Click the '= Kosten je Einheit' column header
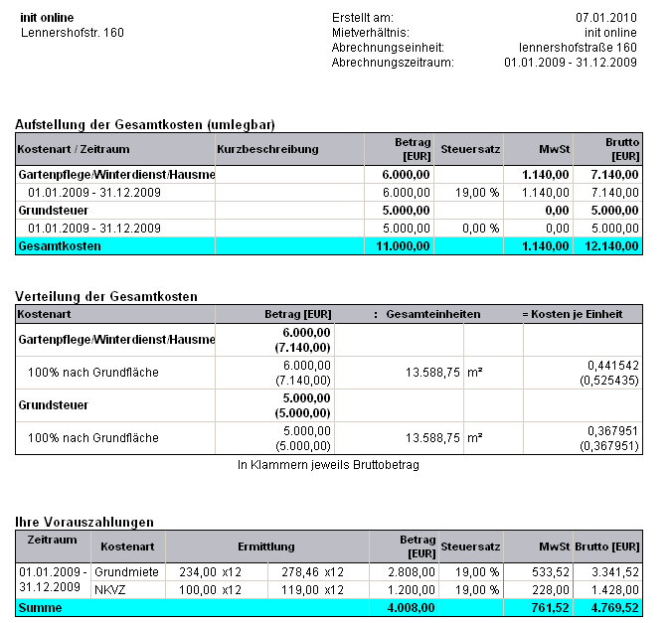This screenshot has height=623, width=672. tap(573, 314)
